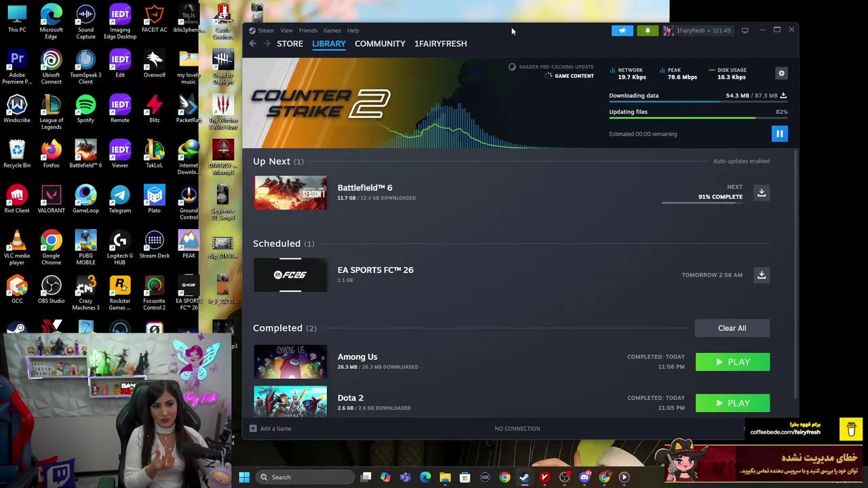Viewport: 868px width, 488px height.
Task: Play Among Us
Action: point(732,362)
